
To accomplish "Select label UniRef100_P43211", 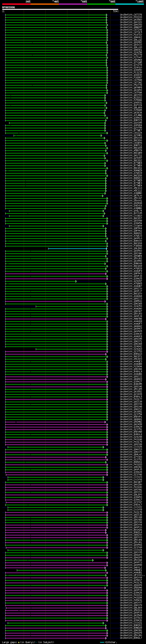I will pos(131,596).
